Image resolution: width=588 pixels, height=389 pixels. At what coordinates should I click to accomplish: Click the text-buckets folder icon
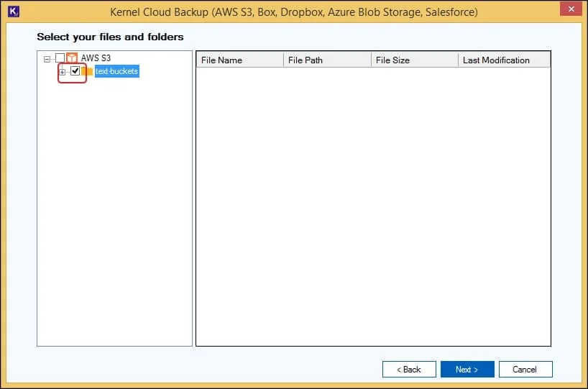tap(87, 71)
